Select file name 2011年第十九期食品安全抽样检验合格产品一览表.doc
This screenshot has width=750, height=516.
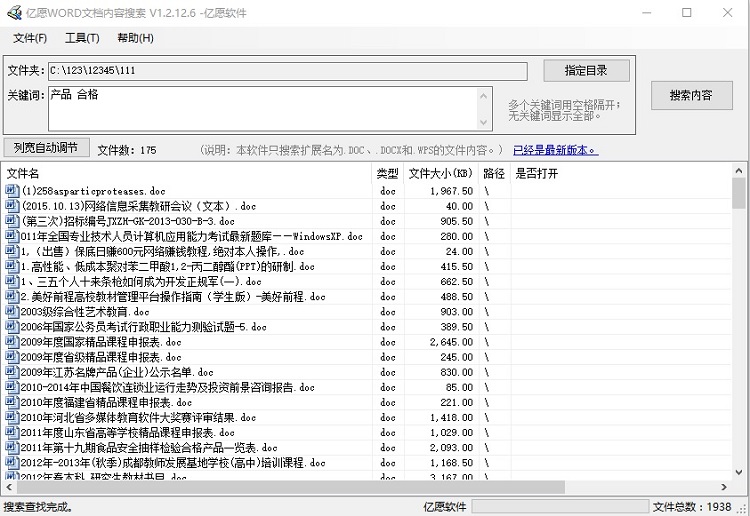[x=149, y=448]
